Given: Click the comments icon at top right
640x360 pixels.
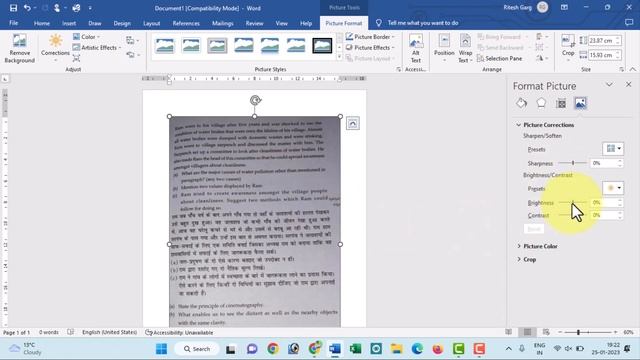Looking at the screenshot, I should point(629,22).
